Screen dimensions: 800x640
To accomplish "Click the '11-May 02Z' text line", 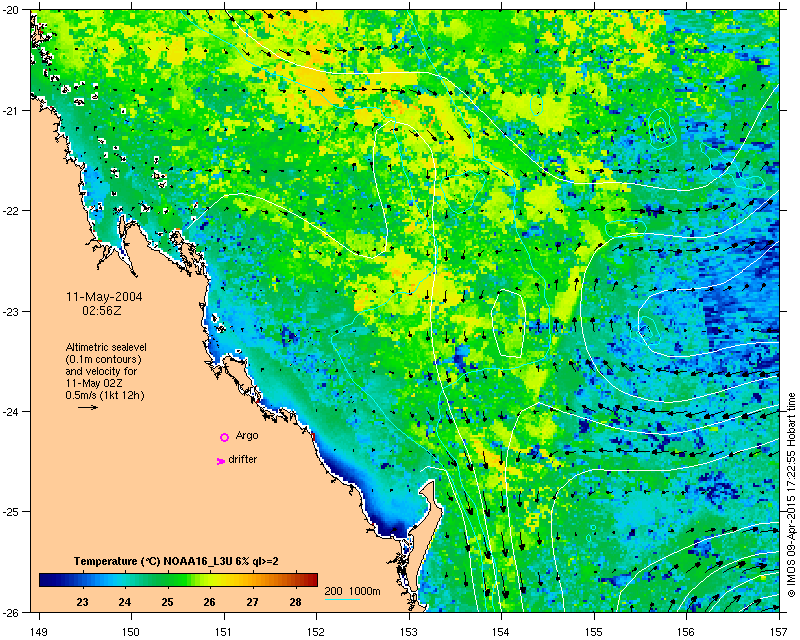I will coord(94,383).
